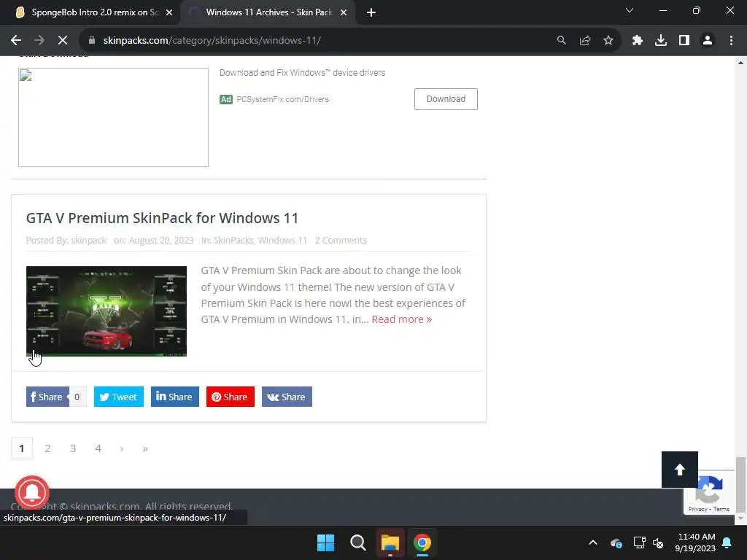Screen dimensions: 747x560
Task: Open the clock and date flyout
Action: point(695,542)
